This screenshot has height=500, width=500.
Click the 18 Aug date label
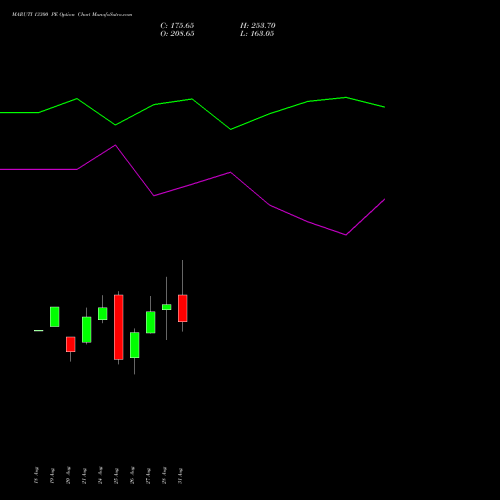tap(36, 475)
